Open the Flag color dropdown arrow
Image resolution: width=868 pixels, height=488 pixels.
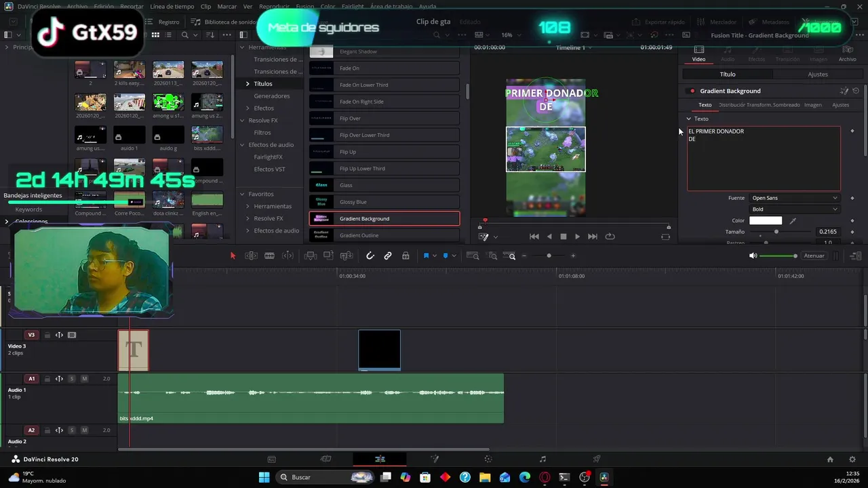tap(435, 256)
